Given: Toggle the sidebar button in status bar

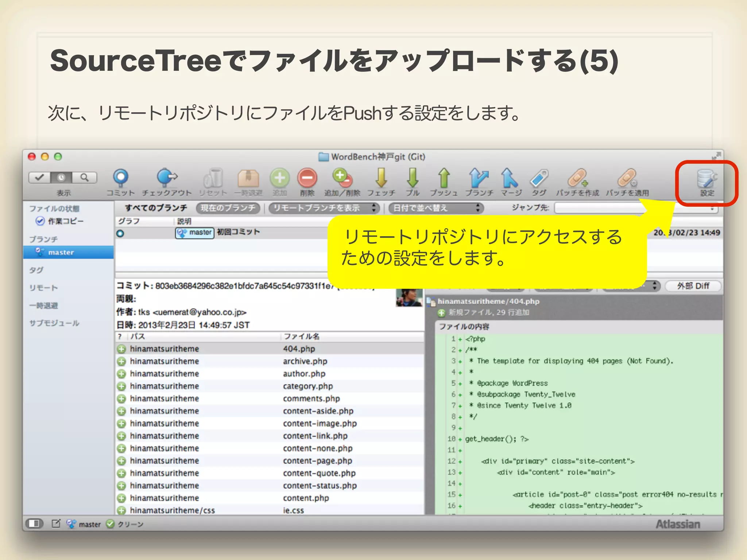Looking at the screenshot, I should click(35, 524).
